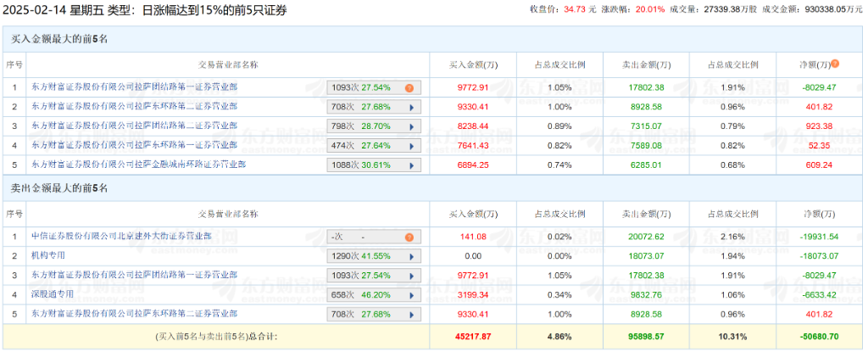Click the orange help icon beside 净额(万) header
The height and width of the screenshot is (352, 868).
[835, 64]
